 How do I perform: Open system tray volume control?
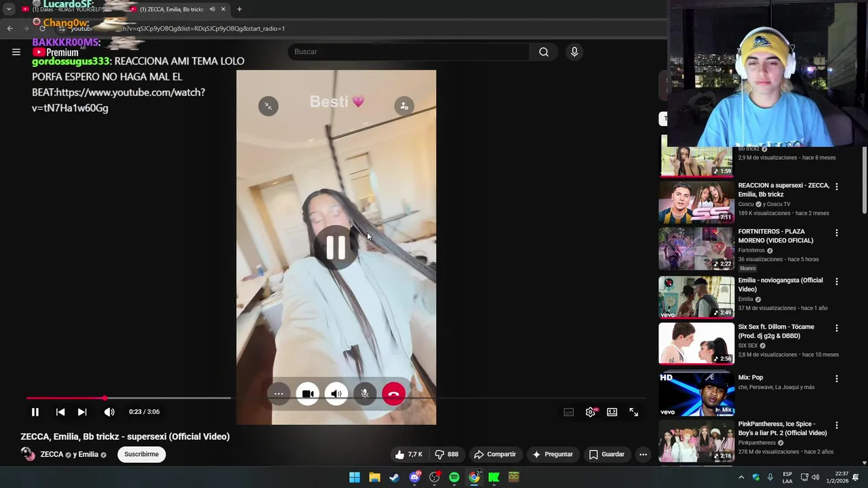pos(816,477)
